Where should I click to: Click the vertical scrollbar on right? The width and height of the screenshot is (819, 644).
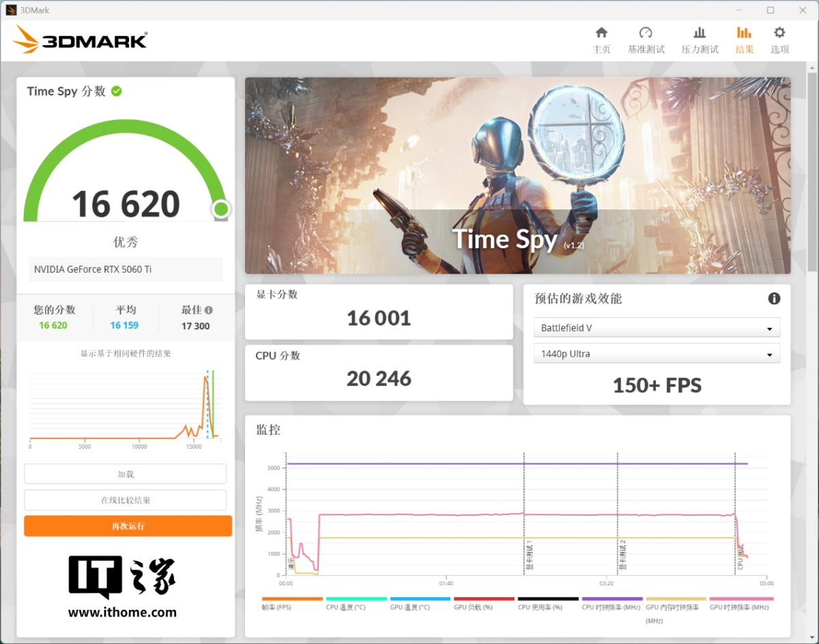(x=811, y=171)
